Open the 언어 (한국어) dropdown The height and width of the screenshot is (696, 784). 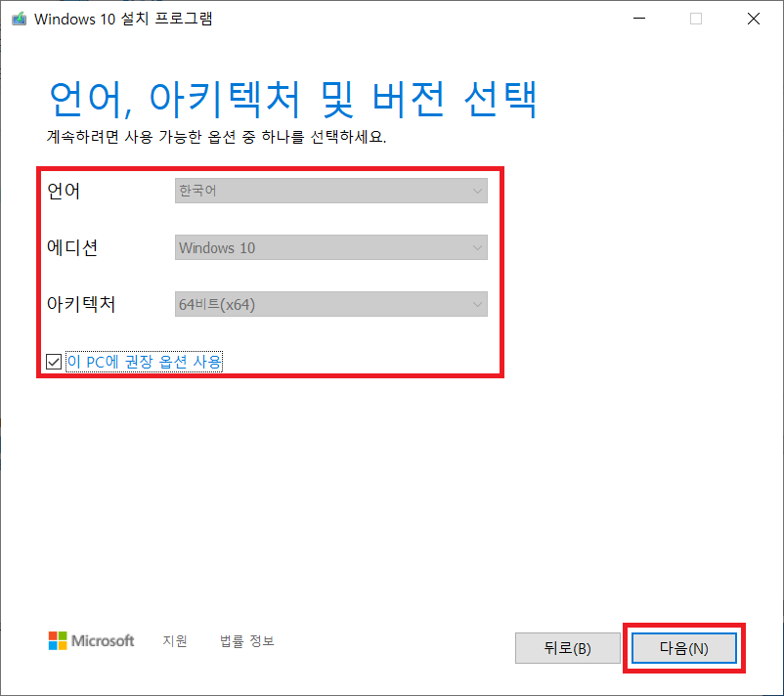331,191
